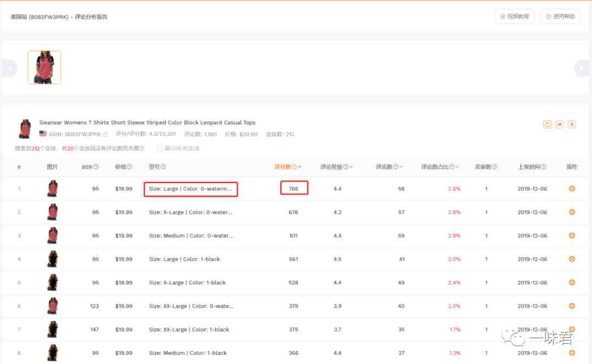Viewport: 592px width, 364px height.
Task: Click the star rating value 3.9
Action: pyautogui.click(x=338, y=306)
